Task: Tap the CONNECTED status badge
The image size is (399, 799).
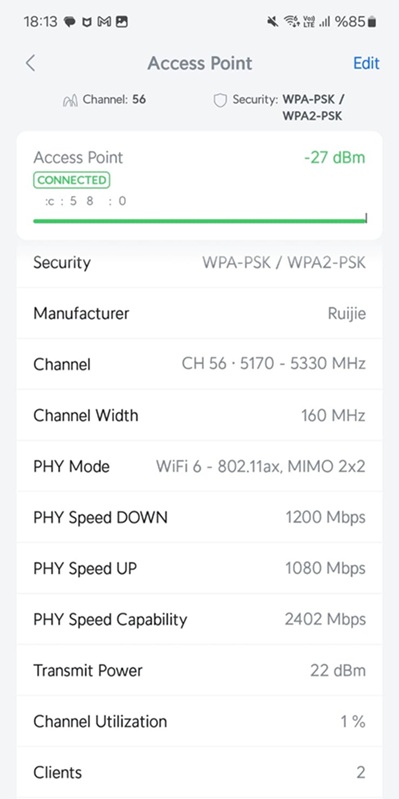Action: 72,180
